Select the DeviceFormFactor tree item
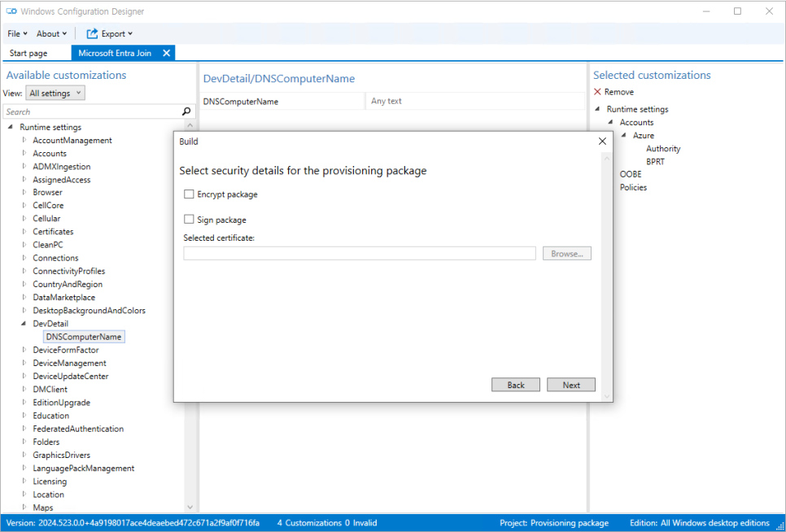This screenshot has height=532, width=786. coord(66,350)
